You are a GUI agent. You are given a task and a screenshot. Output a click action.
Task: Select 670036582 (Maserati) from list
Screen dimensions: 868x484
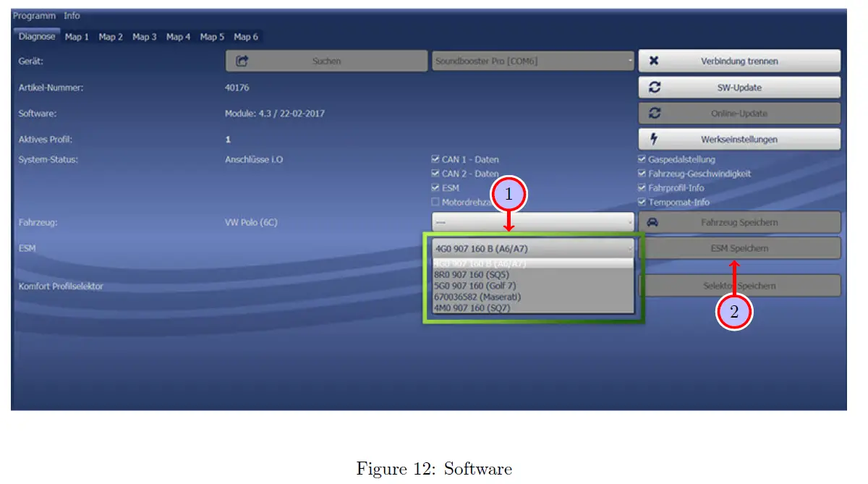coord(533,297)
